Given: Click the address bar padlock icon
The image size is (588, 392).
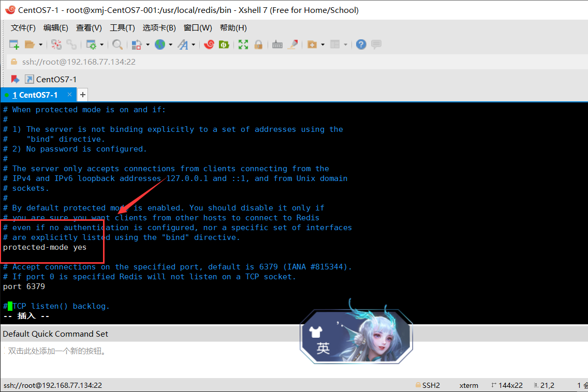Looking at the screenshot, I should pos(14,62).
